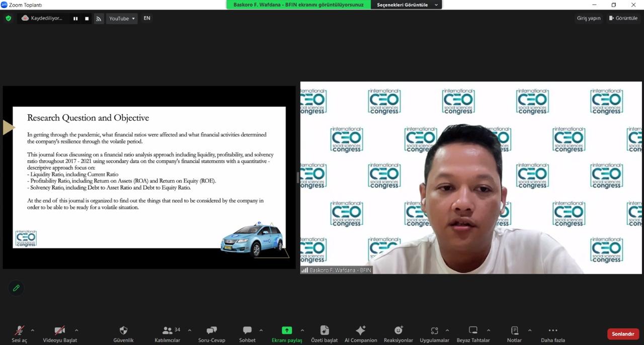Click the Giriş yapın sign-in button
This screenshot has width=644, height=345.
(589, 18)
